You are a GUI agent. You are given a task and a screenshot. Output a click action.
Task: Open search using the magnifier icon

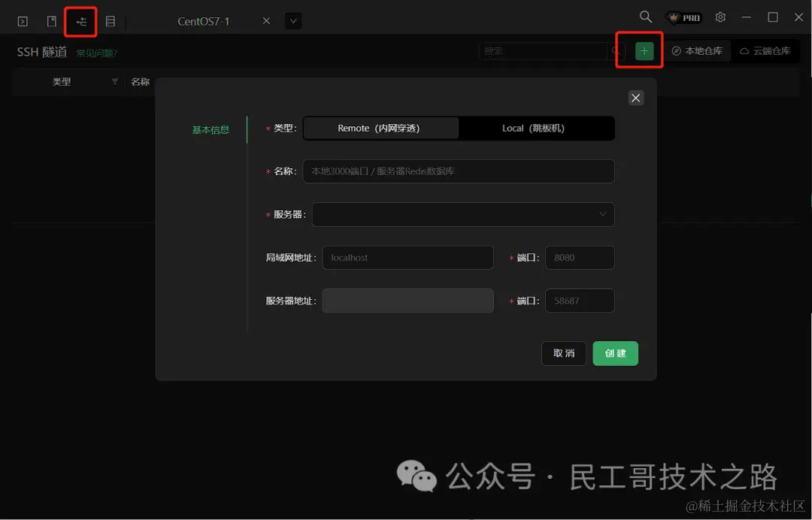click(645, 17)
